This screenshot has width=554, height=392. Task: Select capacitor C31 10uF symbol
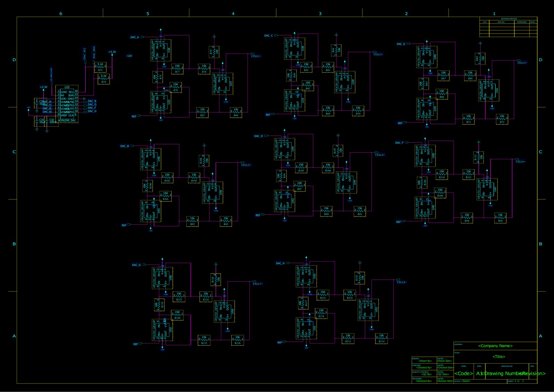click(x=41, y=121)
